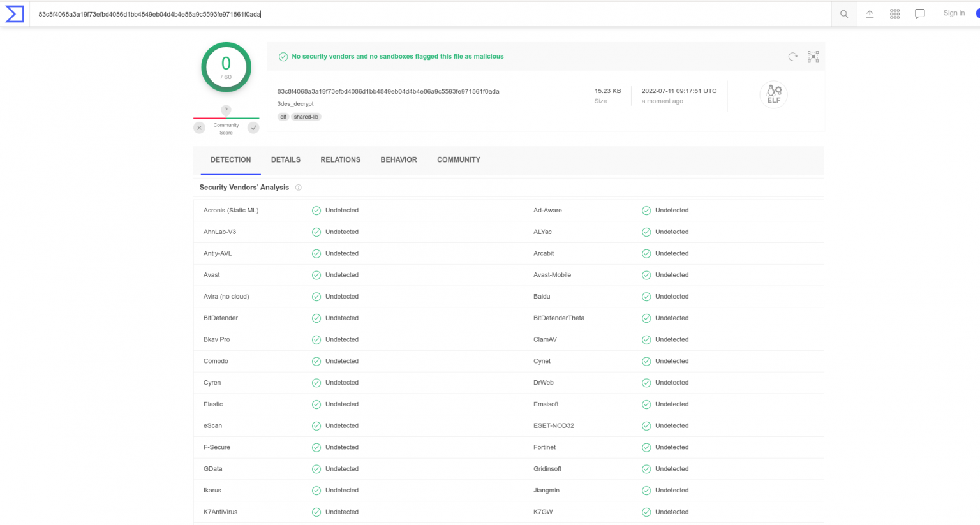Viewport: 980px width, 525px height.
Task: Click the Avast Undetected check icon
Action: (316, 275)
